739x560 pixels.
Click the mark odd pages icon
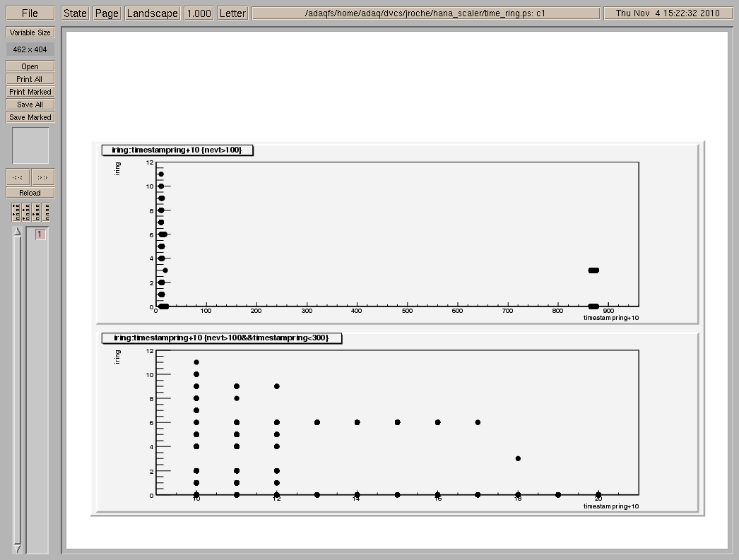[x=16, y=213]
